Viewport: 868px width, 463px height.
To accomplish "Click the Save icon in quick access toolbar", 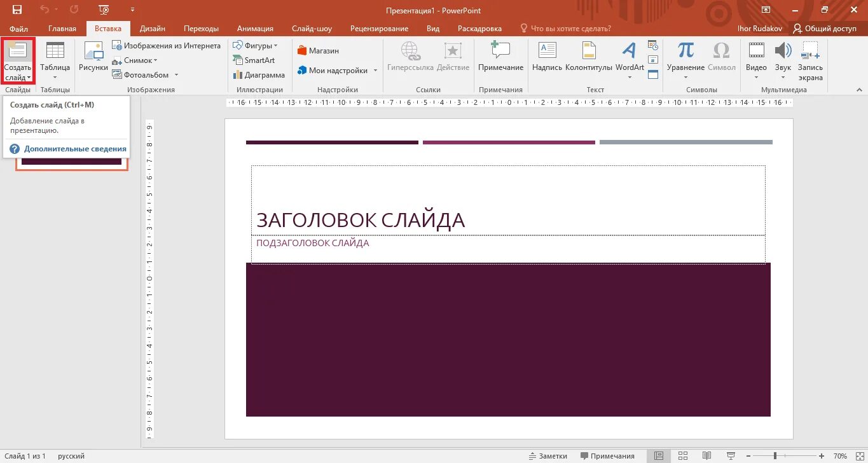I will click(17, 10).
